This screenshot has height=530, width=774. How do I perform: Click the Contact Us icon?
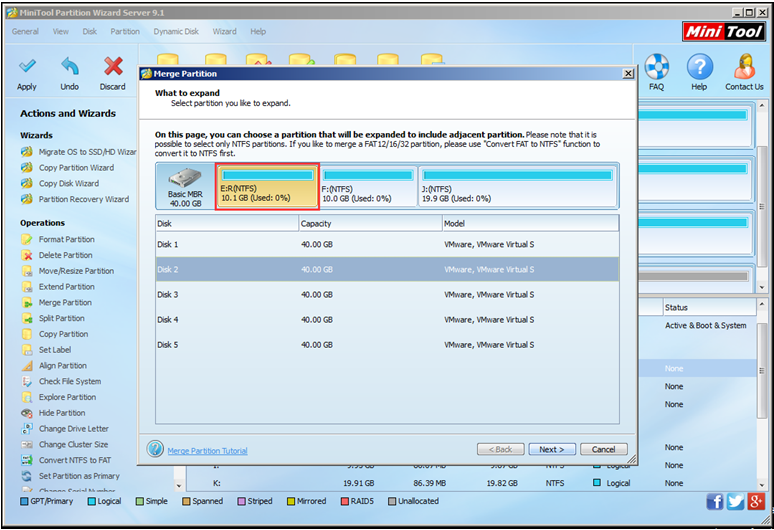[744, 67]
